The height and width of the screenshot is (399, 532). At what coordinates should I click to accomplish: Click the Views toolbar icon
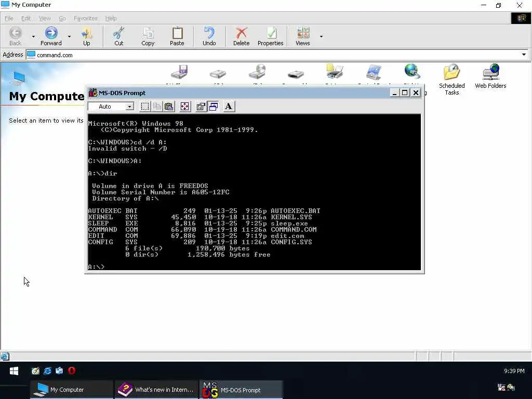tap(303, 36)
